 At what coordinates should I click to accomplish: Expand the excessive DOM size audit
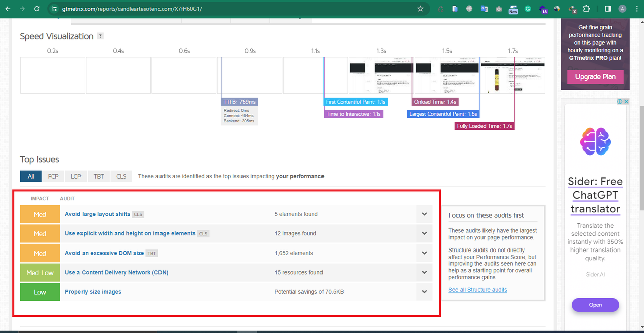(x=424, y=253)
